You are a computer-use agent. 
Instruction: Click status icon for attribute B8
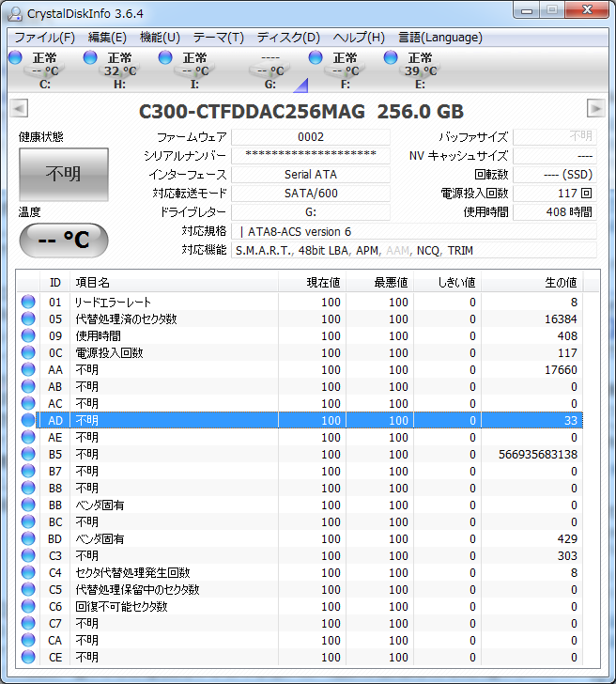tap(28, 488)
